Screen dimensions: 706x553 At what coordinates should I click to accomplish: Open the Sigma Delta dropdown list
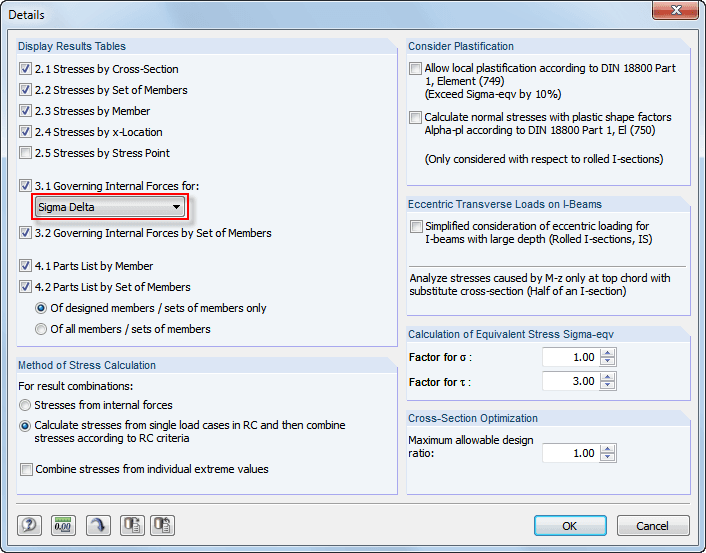coord(110,207)
